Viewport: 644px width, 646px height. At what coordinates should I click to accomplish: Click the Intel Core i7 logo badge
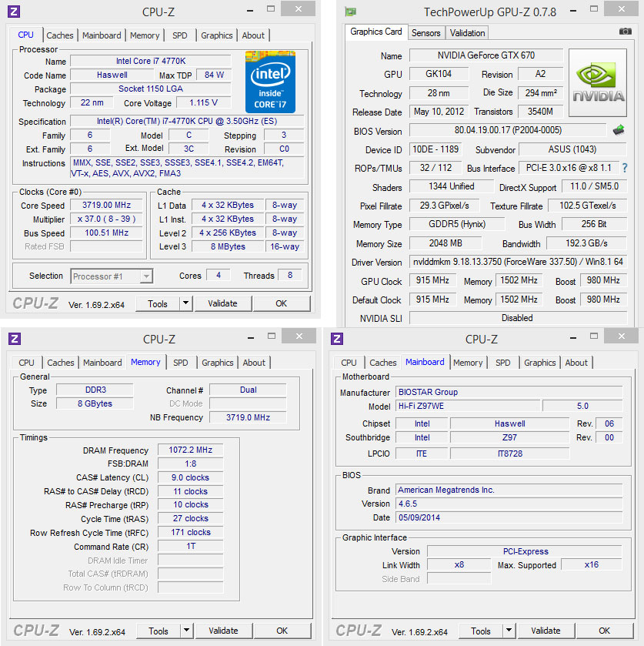(270, 82)
